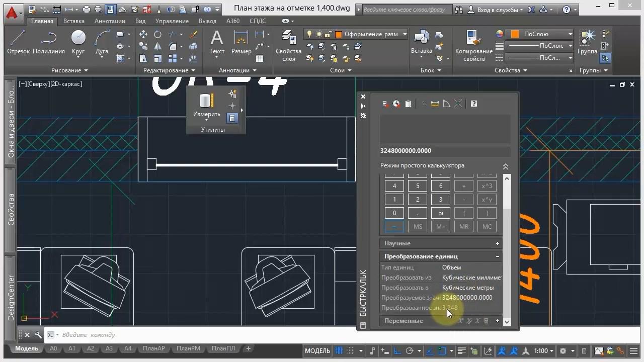644x362 pixels.
Task: Expand the Рисование panel dropdown
Action: point(69,70)
